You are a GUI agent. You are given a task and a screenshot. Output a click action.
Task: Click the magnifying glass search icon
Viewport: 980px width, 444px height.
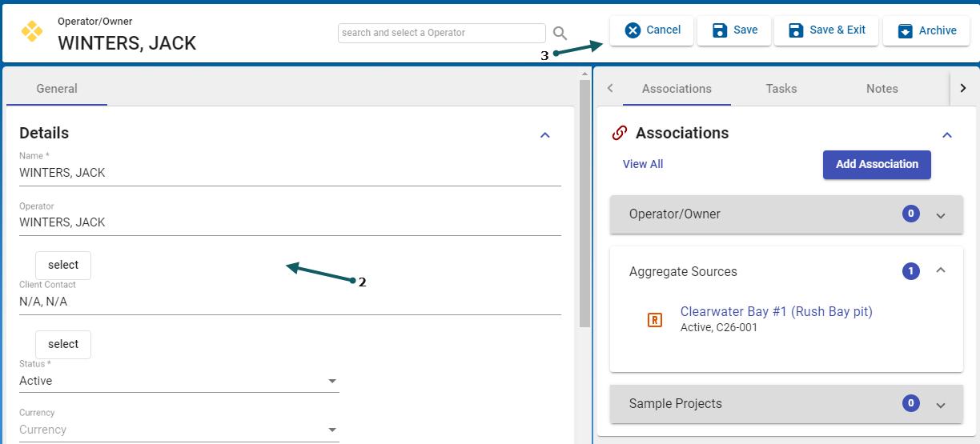560,33
